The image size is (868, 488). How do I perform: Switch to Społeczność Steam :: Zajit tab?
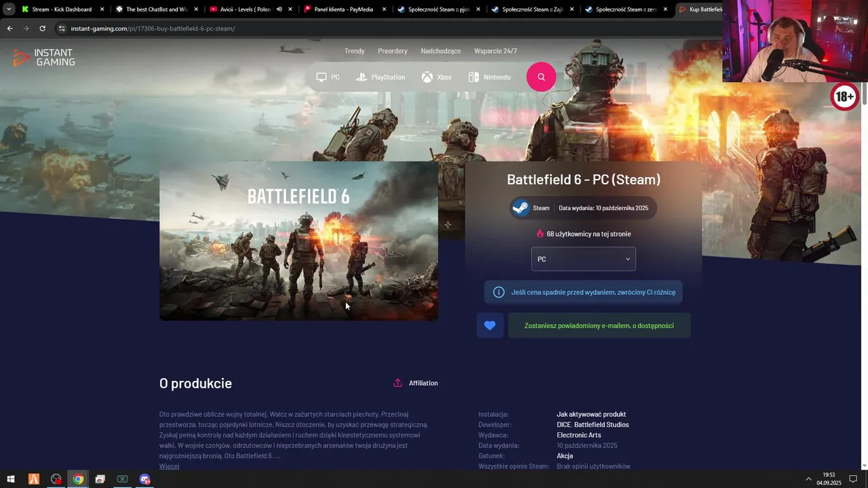coord(532,9)
